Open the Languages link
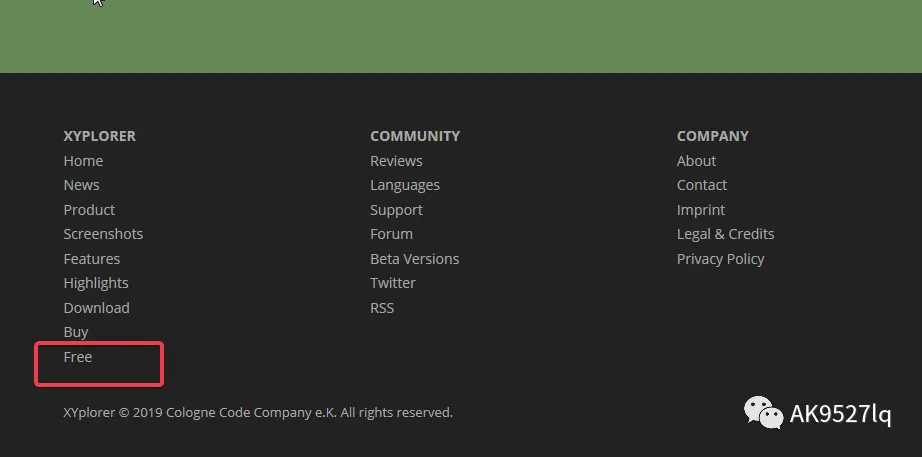Viewport: 922px width, 457px height. 405,185
